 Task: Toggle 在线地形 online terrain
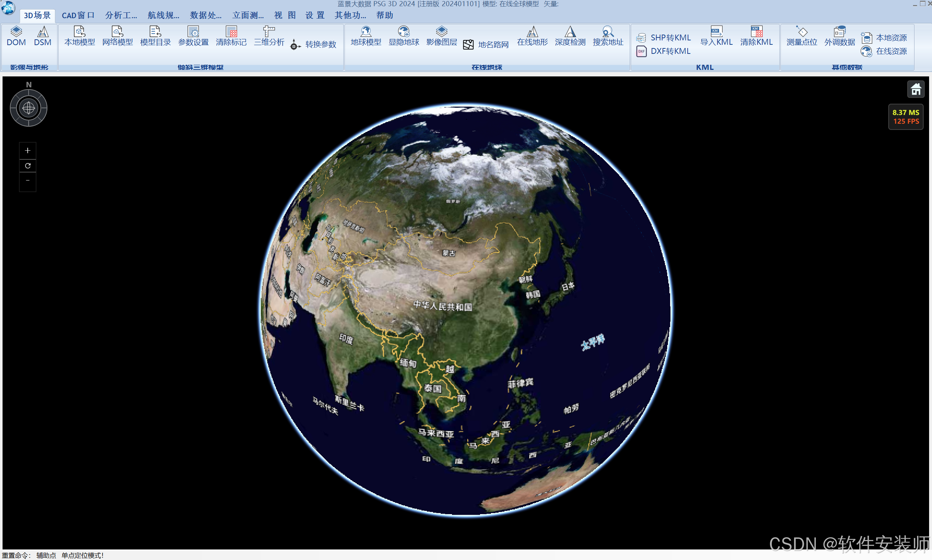point(532,36)
